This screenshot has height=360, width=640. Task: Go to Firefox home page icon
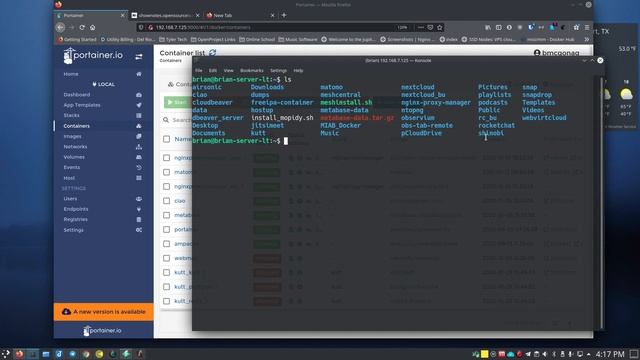tap(93, 27)
